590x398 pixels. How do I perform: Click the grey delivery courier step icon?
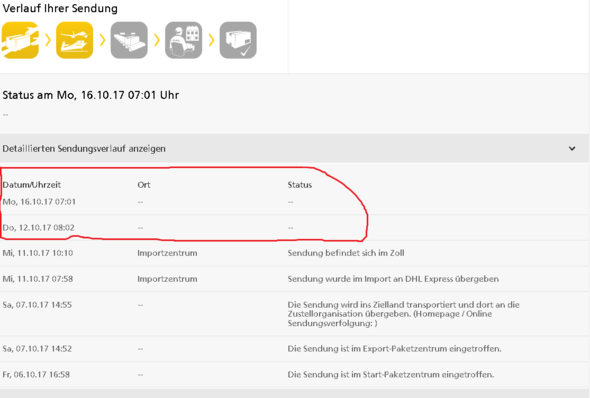click(184, 40)
